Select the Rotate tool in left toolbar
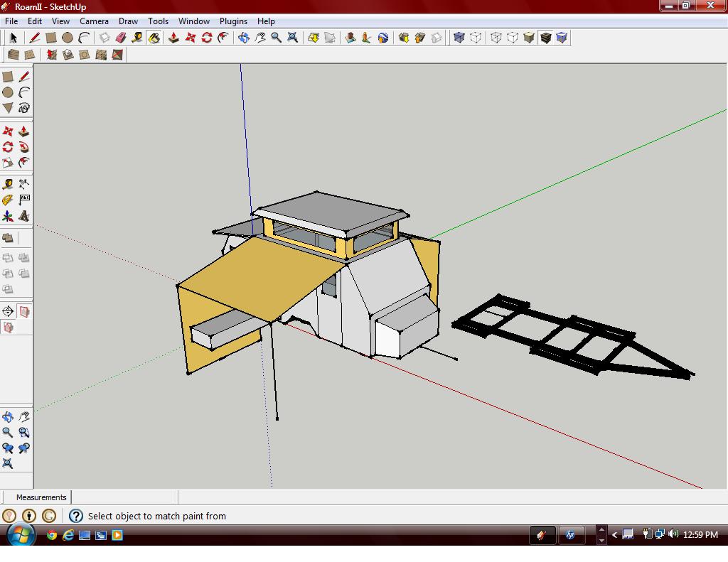This screenshot has height=562, width=728. pyautogui.click(x=7, y=147)
